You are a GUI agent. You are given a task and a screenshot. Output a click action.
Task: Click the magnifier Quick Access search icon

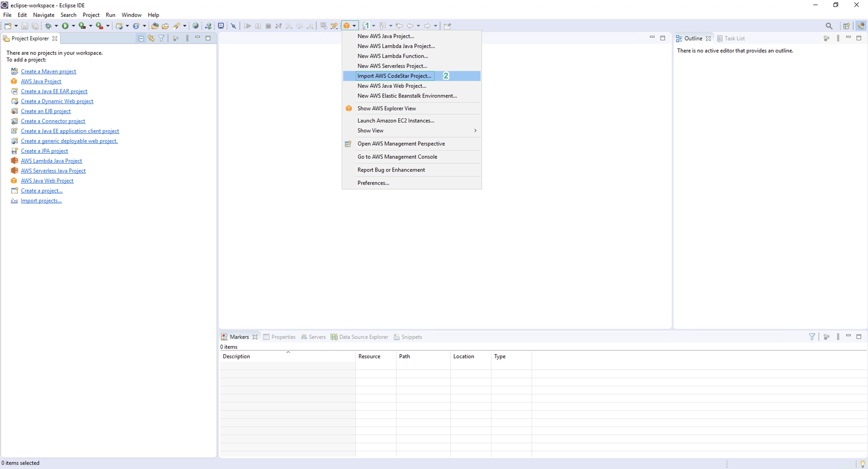click(x=829, y=26)
